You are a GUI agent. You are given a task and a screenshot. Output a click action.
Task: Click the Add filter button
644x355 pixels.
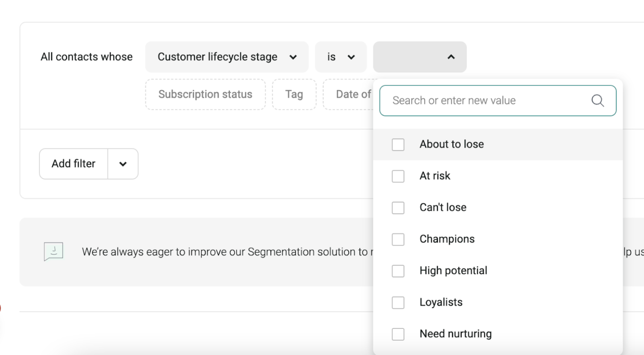pyautogui.click(x=73, y=164)
